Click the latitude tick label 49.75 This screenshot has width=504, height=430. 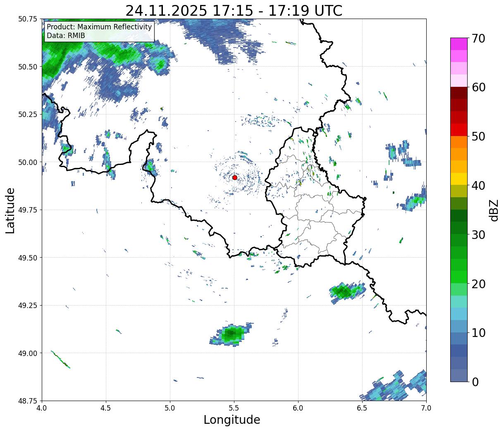click(x=28, y=210)
